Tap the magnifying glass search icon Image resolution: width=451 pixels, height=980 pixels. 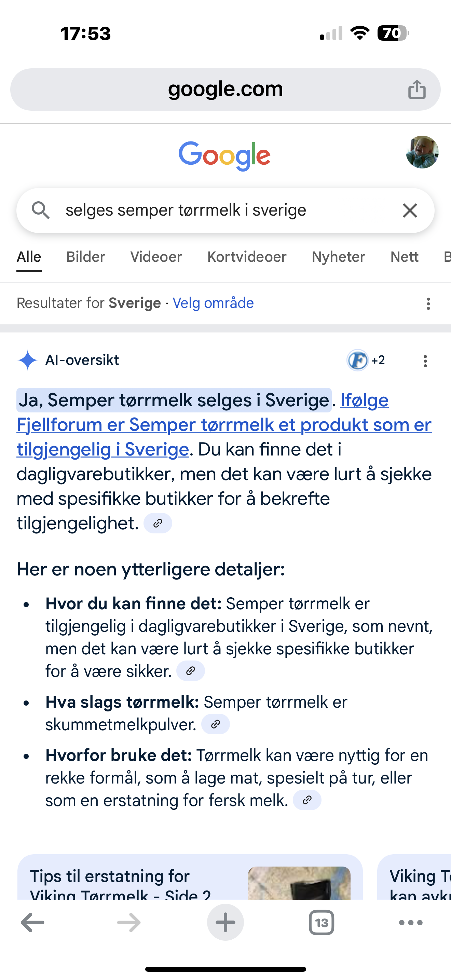pyautogui.click(x=41, y=210)
